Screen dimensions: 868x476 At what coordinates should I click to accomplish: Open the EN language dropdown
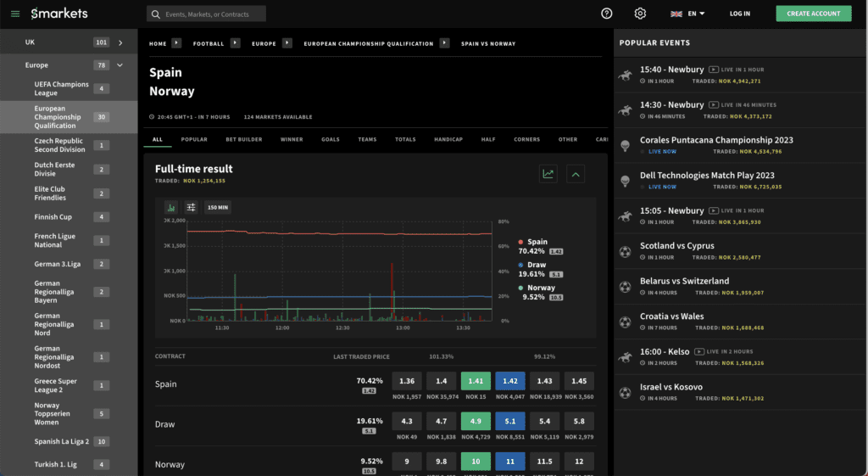pos(696,14)
